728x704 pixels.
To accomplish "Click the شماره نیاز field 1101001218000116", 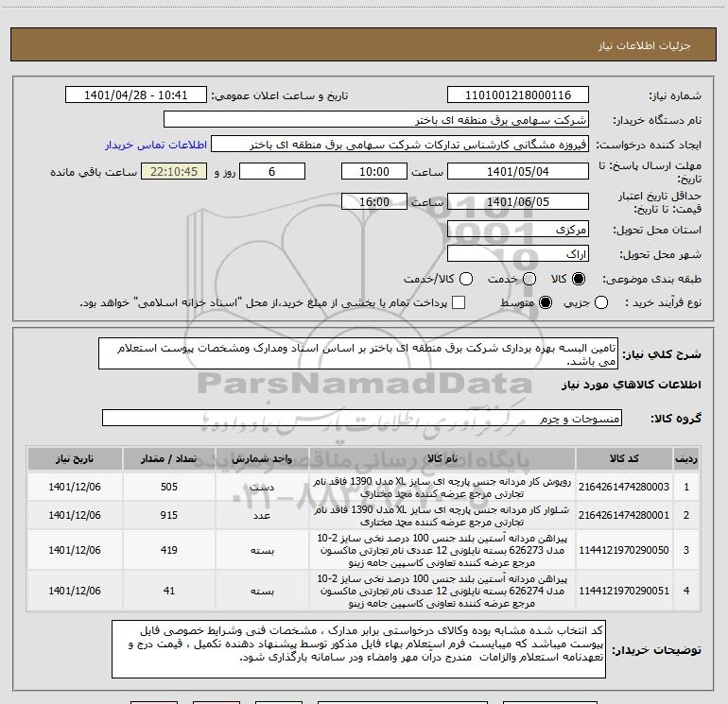I will [x=518, y=95].
